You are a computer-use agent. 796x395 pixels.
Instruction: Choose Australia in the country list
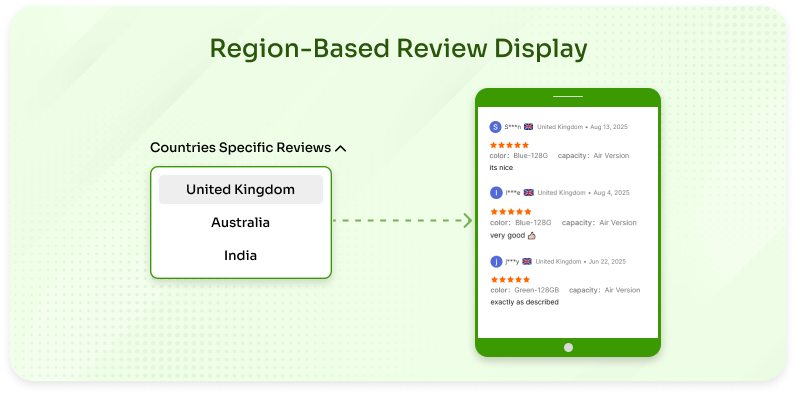[x=241, y=222]
